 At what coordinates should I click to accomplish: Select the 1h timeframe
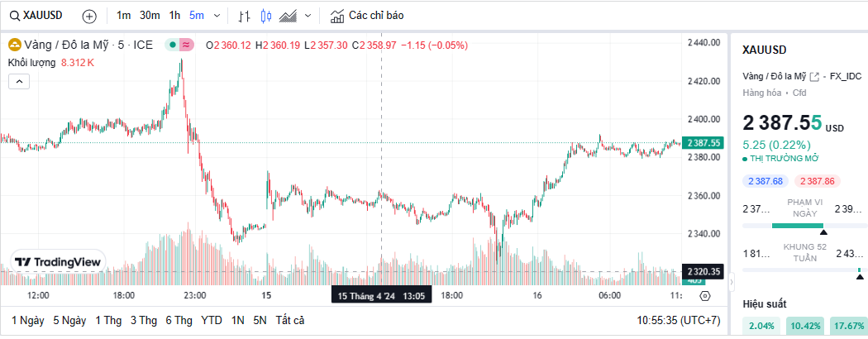coord(174,16)
